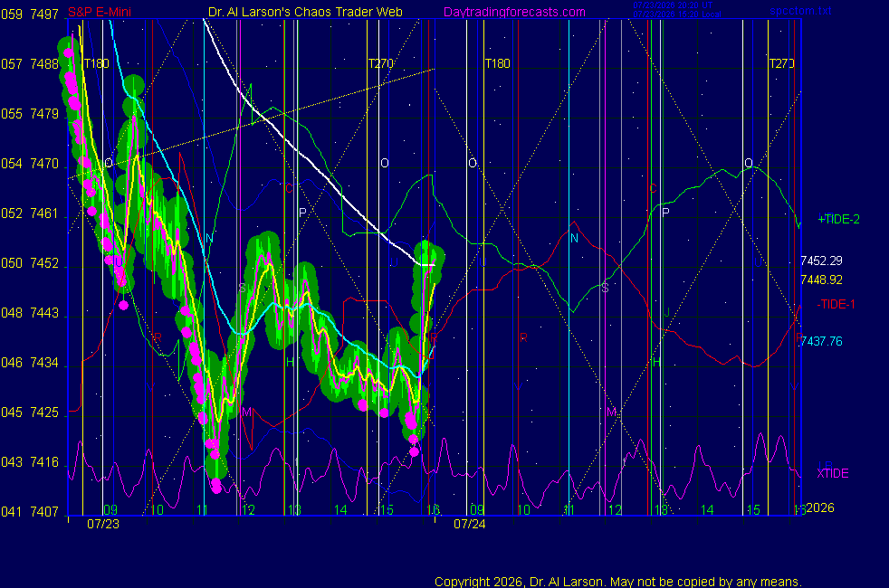889x588 pixels.
Task: Click the magenta M marker on 07/24
Action: pyautogui.click(x=611, y=413)
